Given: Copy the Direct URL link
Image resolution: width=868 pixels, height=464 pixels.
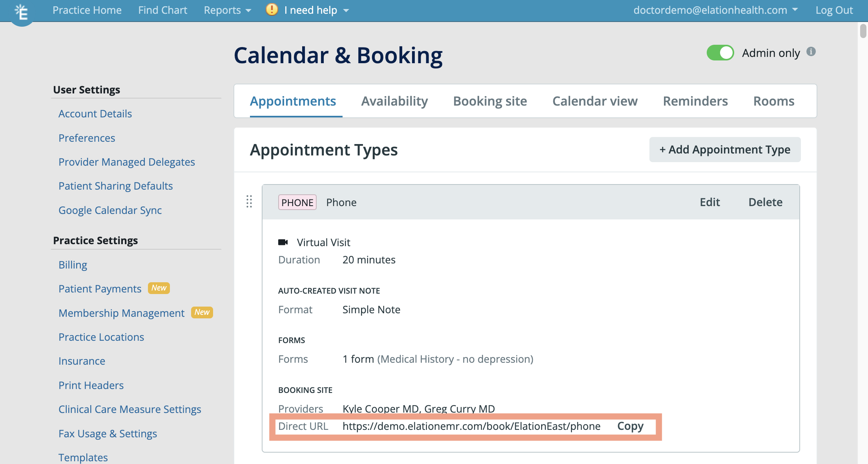Looking at the screenshot, I should [630, 426].
